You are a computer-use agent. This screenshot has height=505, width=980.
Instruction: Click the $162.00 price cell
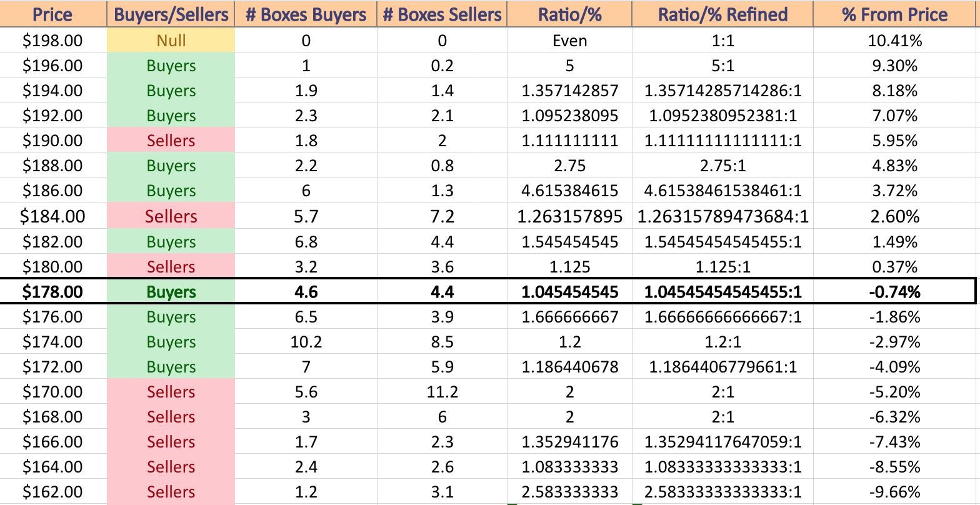(x=53, y=492)
